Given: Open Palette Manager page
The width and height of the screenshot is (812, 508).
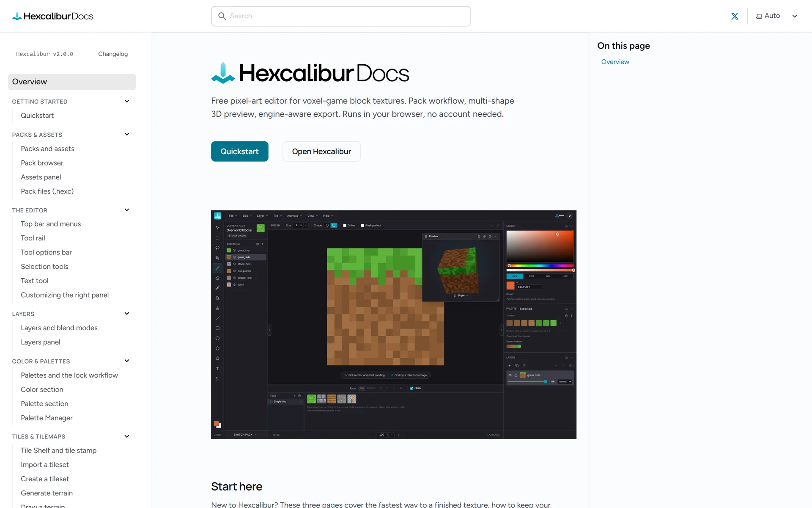Looking at the screenshot, I should click(x=47, y=418).
